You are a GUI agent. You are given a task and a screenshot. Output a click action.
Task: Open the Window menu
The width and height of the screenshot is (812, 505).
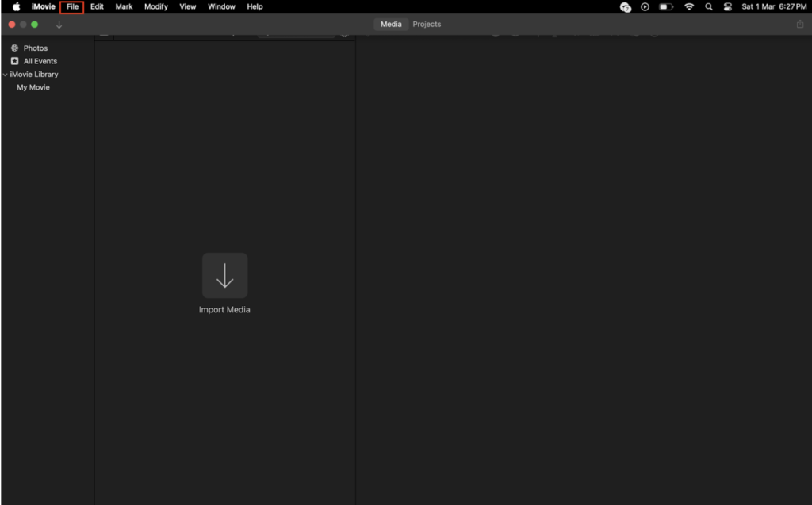point(221,6)
